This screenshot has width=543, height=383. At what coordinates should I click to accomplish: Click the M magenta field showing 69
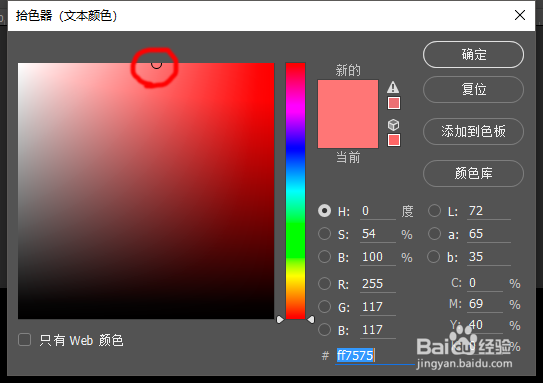[x=485, y=304]
